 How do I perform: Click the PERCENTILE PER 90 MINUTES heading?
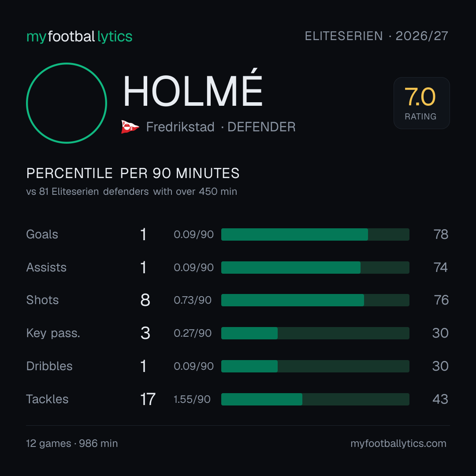click(x=133, y=173)
